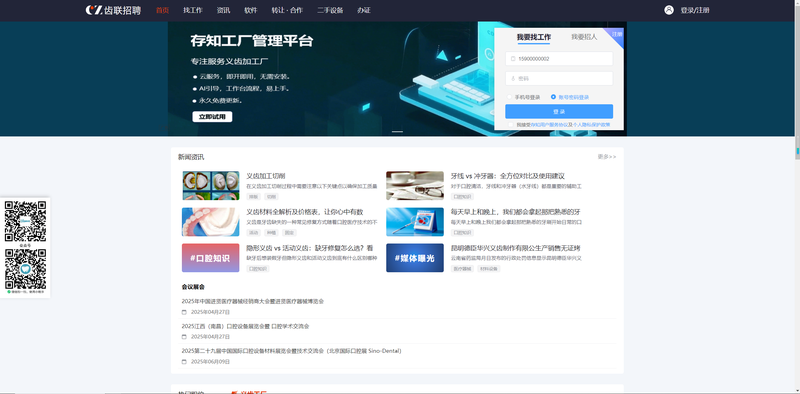Click thumbnail of 义齿加工切削 article

(x=210, y=185)
